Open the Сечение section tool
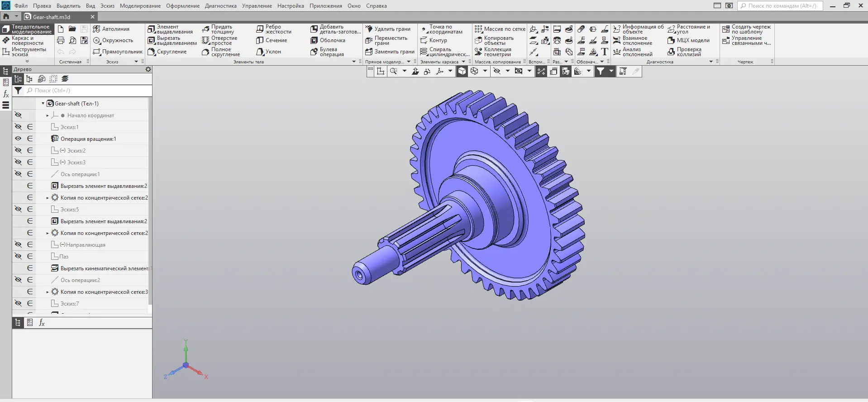The width and height of the screenshot is (868, 402). [272, 40]
